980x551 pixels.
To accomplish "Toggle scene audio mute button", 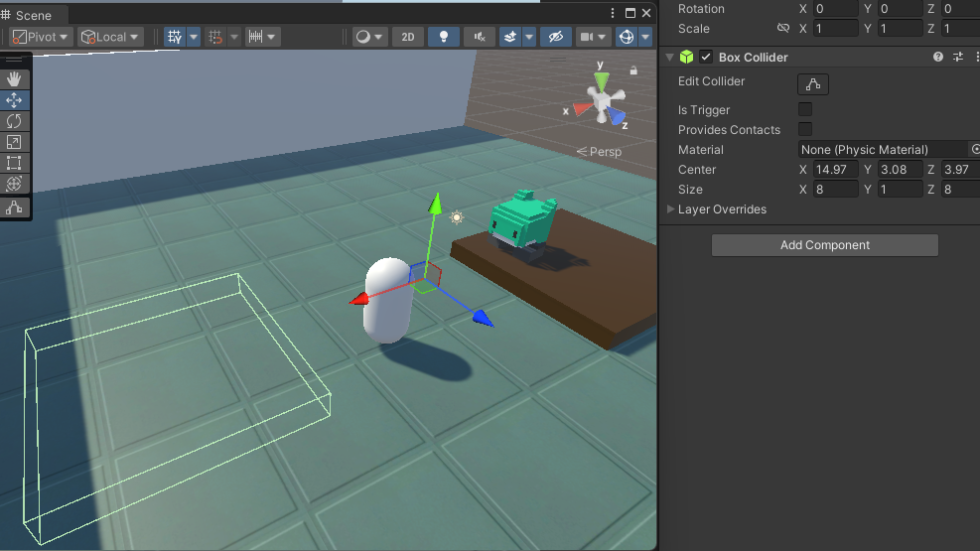I will click(x=480, y=37).
